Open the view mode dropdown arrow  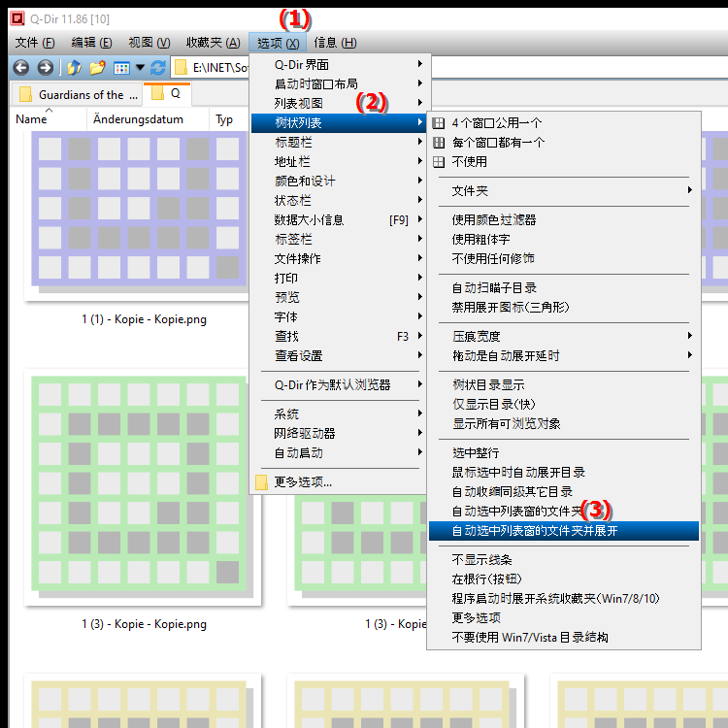pyautogui.click(x=140, y=68)
